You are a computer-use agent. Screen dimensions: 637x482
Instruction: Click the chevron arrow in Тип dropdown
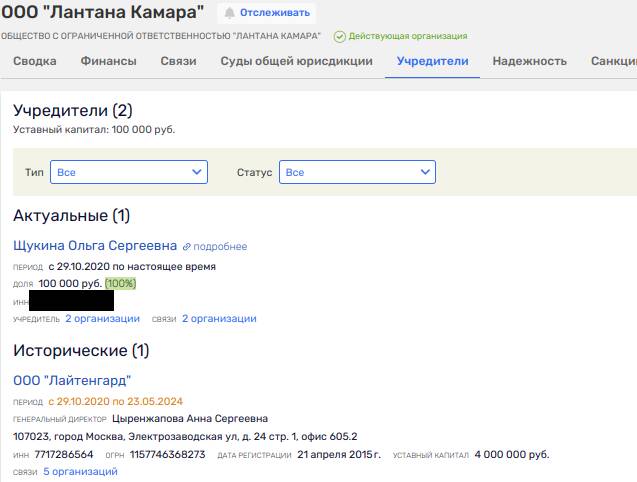point(197,172)
